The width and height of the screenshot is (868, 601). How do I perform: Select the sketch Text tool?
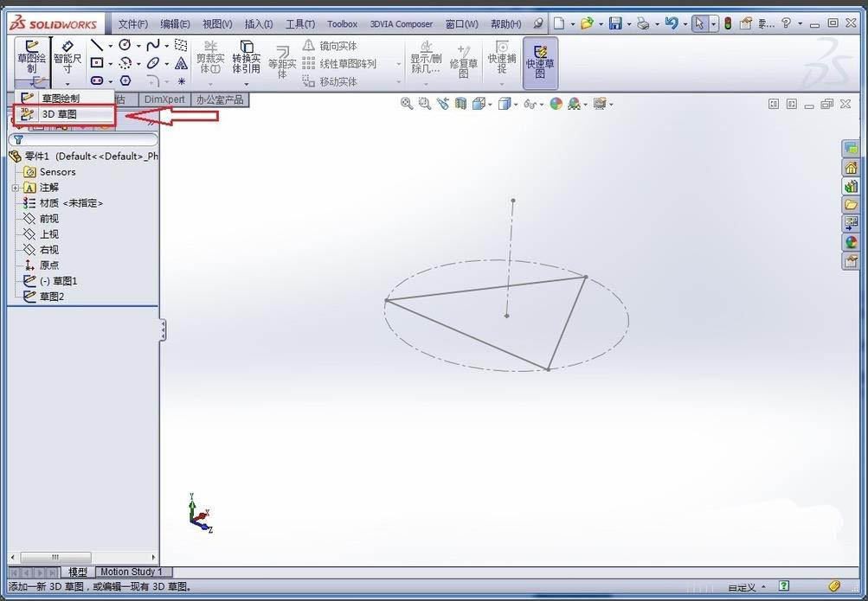(x=181, y=63)
